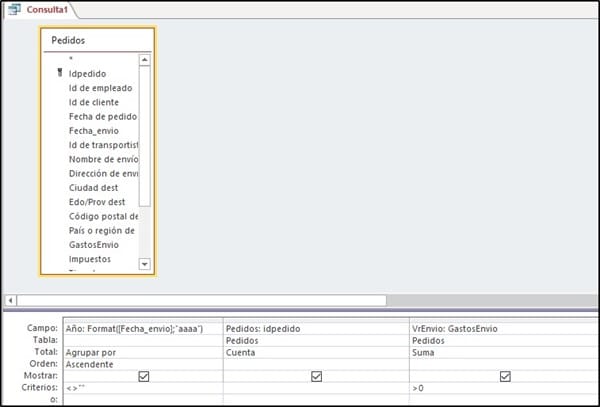This screenshot has width=600, height=407.
Task: Click the Criterios row label
Action: [40, 387]
